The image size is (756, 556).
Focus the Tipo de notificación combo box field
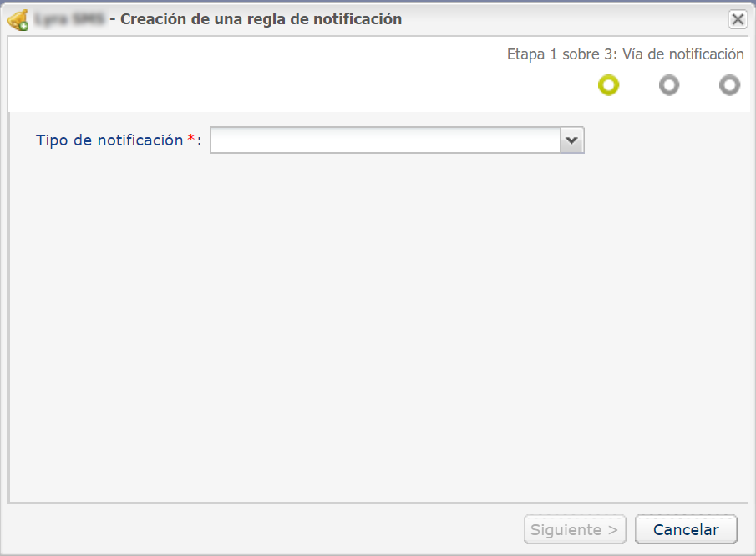pos(384,140)
